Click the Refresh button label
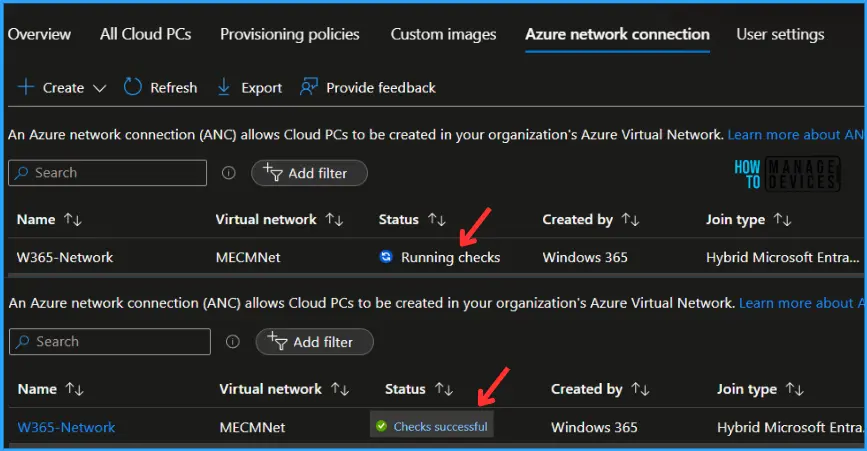The image size is (867, 451). 174,88
